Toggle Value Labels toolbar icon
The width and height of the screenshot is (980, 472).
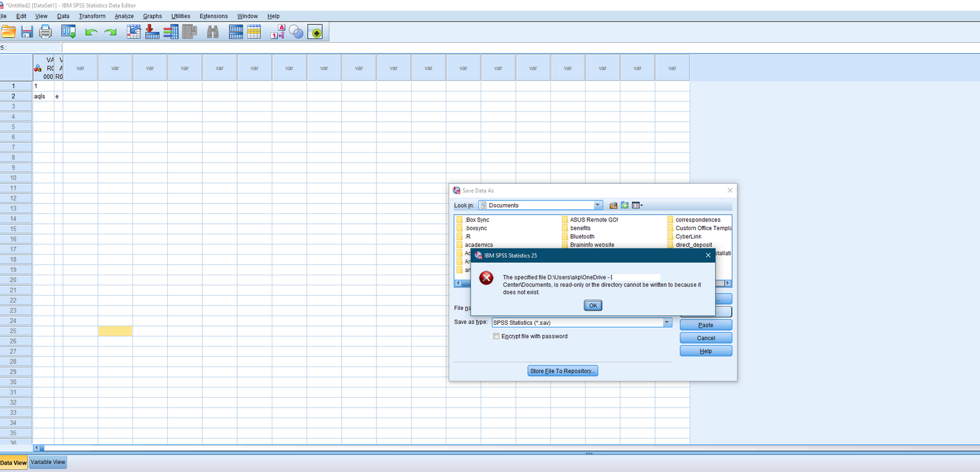[277, 32]
